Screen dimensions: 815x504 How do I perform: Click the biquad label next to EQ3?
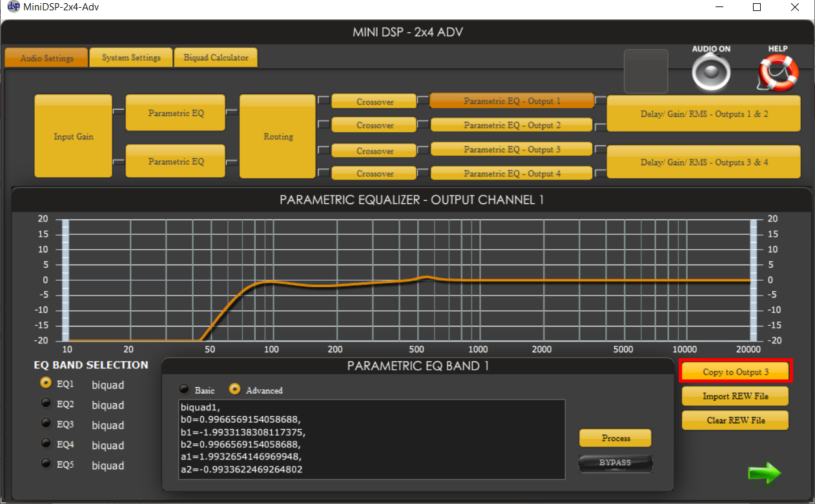pos(108,425)
